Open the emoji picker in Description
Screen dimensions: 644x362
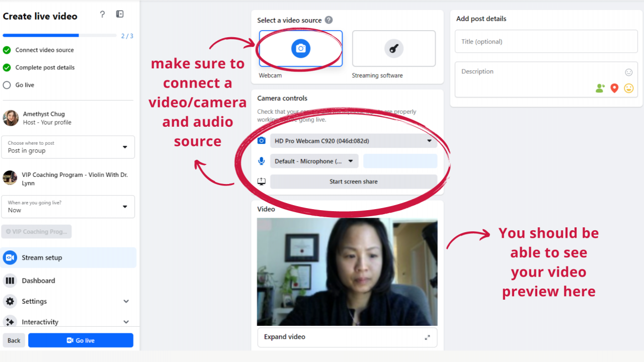(629, 72)
